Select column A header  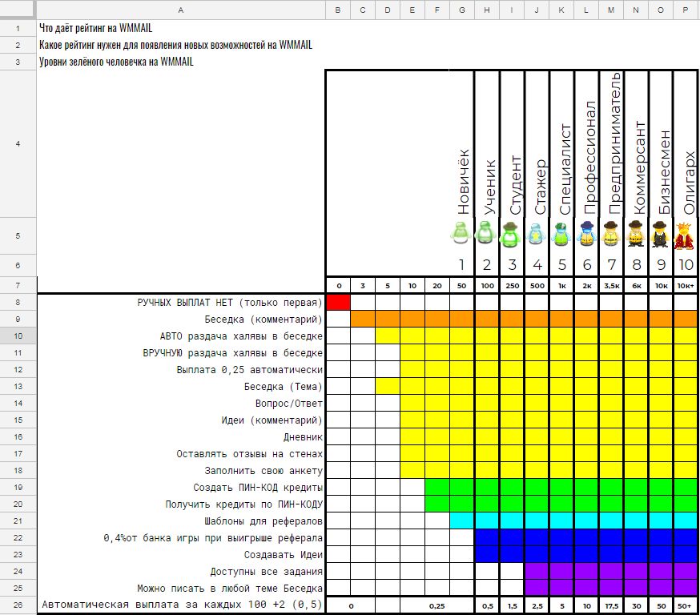pyautogui.click(x=181, y=10)
